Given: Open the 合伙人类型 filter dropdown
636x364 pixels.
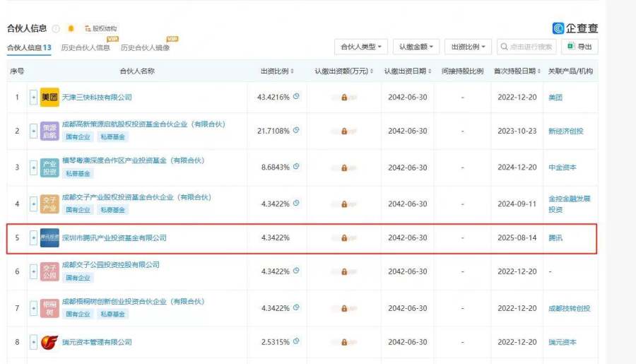Looking at the screenshot, I should 361,47.
